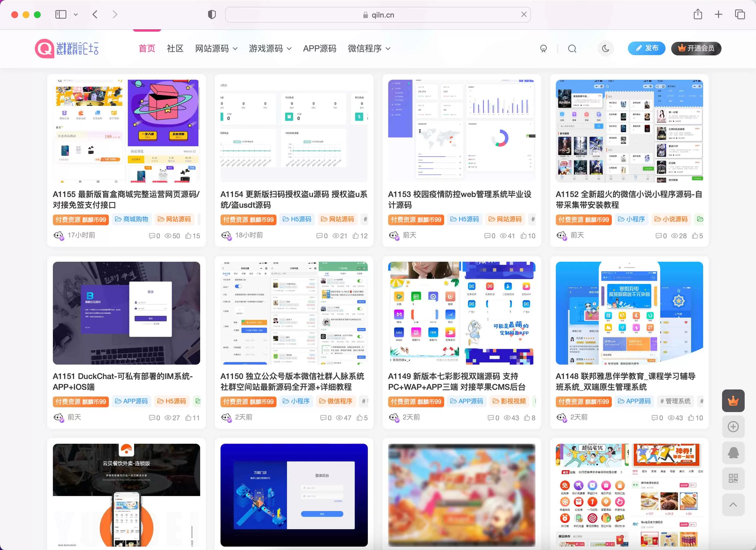Click the 管理系统 tag on A1148

675,401
